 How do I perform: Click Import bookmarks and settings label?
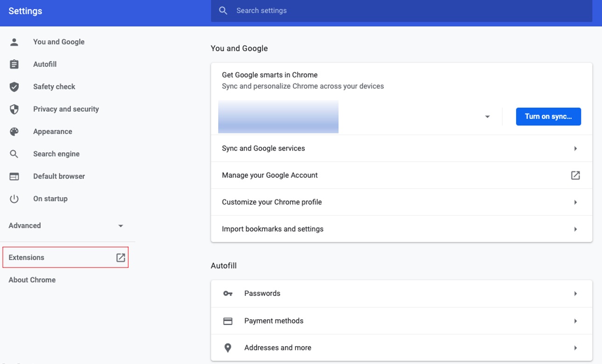click(273, 229)
